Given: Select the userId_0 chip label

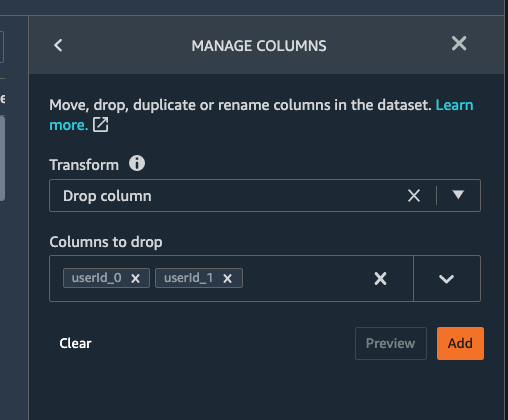Looking at the screenshot, I should [96, 278].
